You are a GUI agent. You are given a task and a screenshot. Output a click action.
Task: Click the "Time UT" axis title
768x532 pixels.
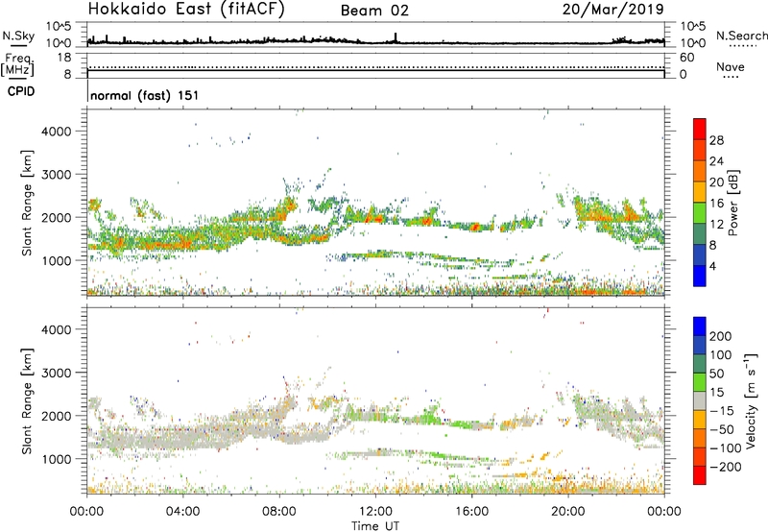click(x=375, y=526)
